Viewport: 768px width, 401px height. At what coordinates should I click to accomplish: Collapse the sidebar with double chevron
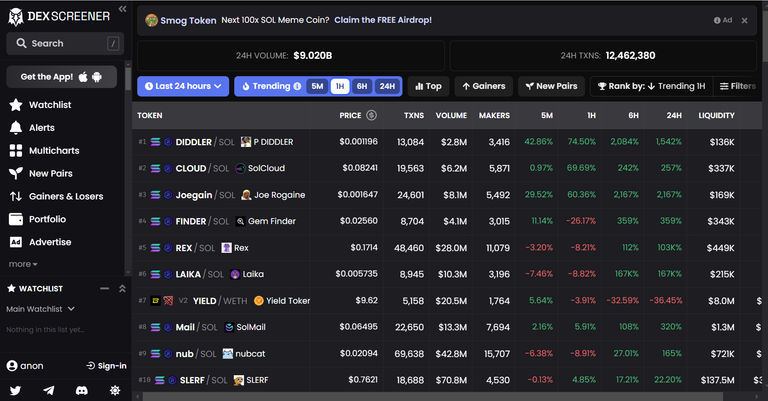122,9
